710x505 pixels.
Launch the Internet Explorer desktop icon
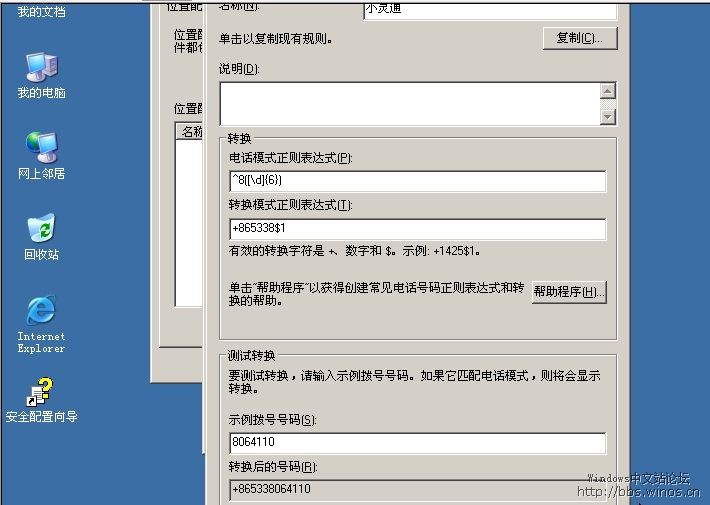pyautogui.click(x=41, y=311)
